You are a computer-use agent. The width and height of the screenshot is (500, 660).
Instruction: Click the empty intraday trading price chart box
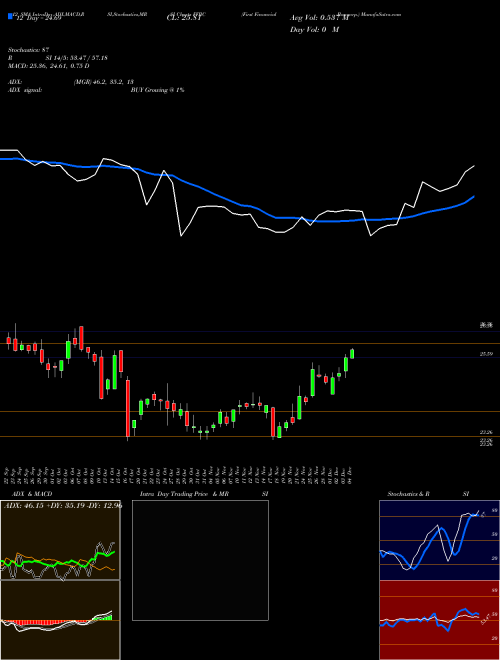200,560
